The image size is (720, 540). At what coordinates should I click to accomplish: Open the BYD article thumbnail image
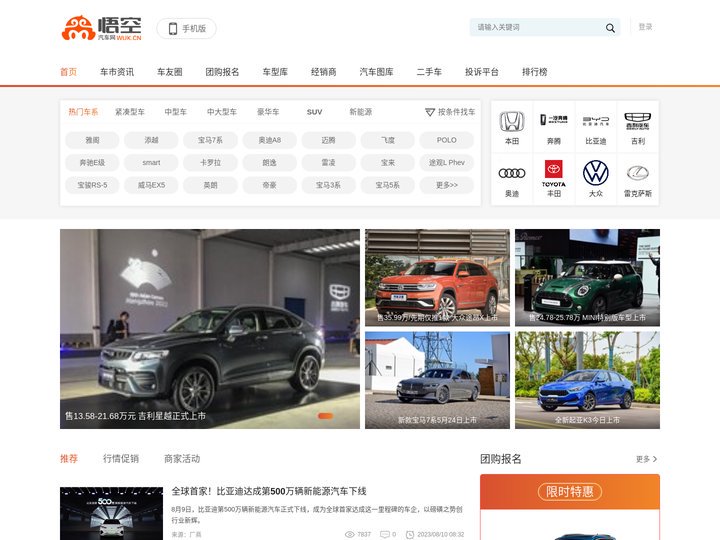point(112,513)
